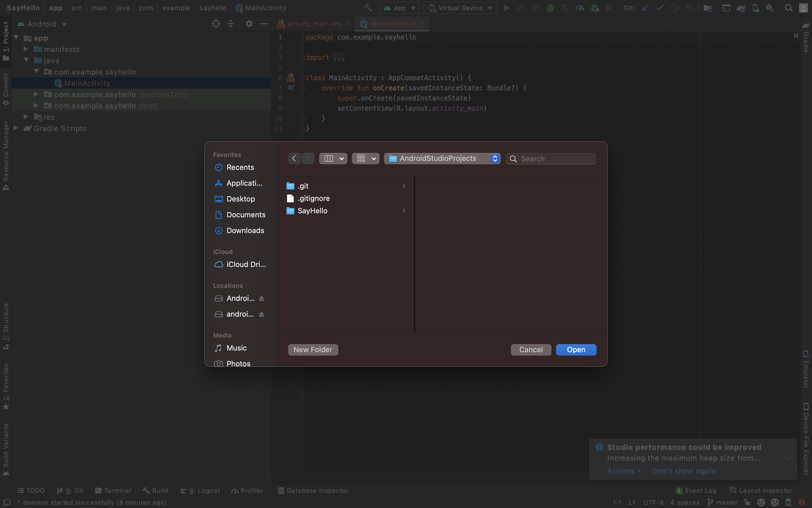The height and width of the screenshot is (508, 812).
Task: Click the Git Rollback undo arrow icon
Action: click(689, 8)
